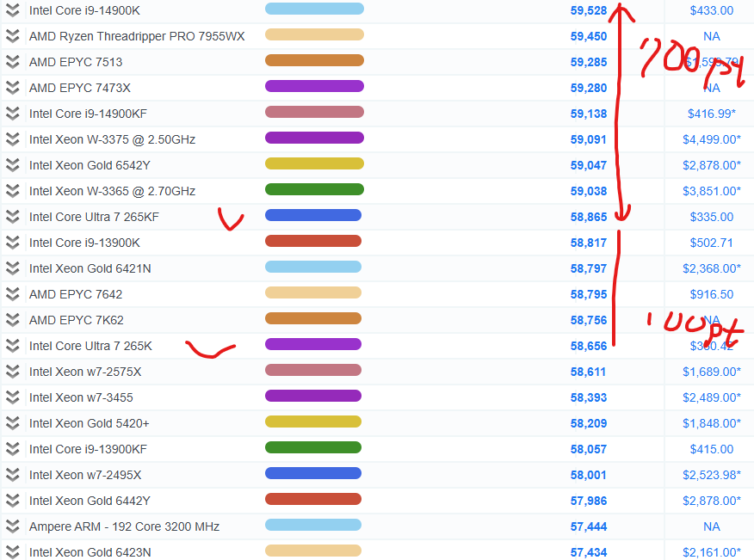Open the Intel Xeon Gold 6421N page

pos(90,268)
